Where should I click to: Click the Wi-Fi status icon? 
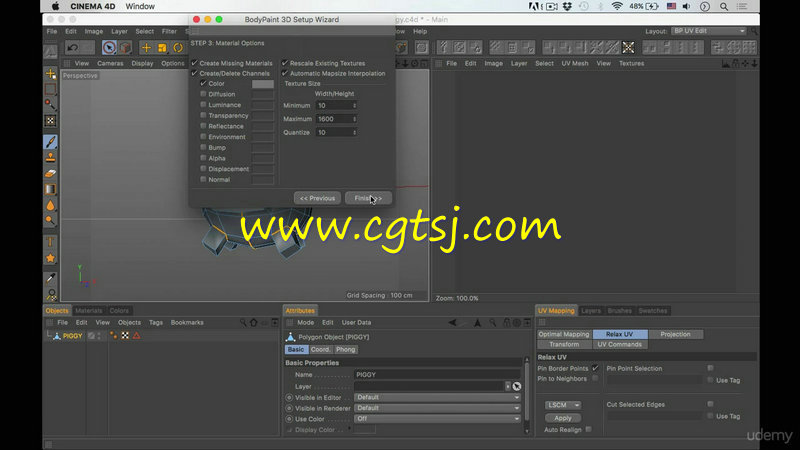coord(617,7)
